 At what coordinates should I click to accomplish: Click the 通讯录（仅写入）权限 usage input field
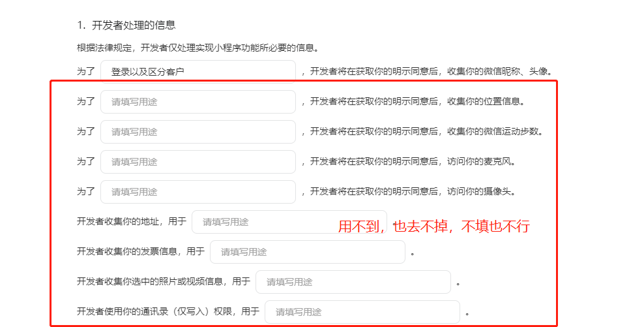click(x=362, y=312)
